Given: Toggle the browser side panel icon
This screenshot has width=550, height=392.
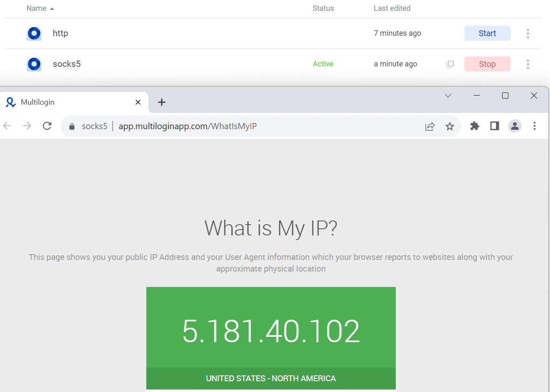Looking at the screenshot, I should click(x=495, y=126).
